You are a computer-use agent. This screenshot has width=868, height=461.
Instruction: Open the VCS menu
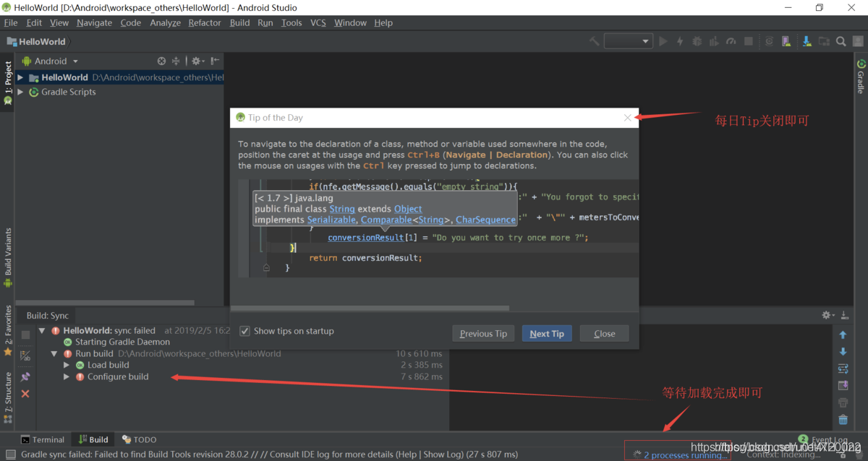[318, 22]
